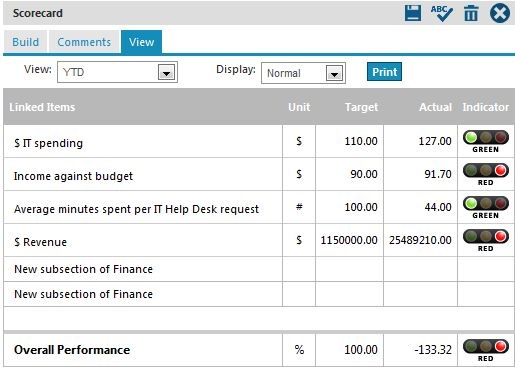This screenshot has height=367, width=515.
Task: Select the YTD view combo box
Action: [x=117, y=72]
